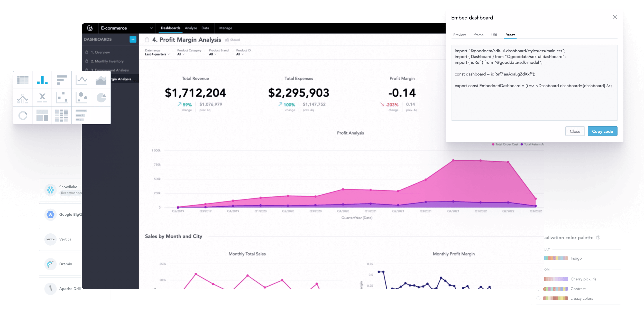Select the table visualization icon

pos(23,80)
